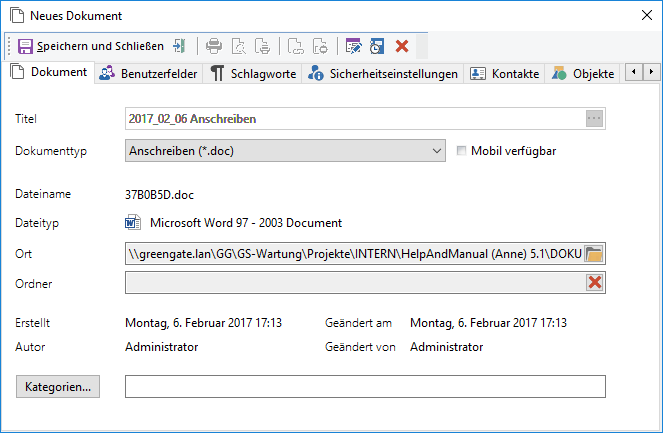Switch to the Dokument tab
Image resolution: width=663 pixels, height=433 pixels.
(x=49, y=72)
